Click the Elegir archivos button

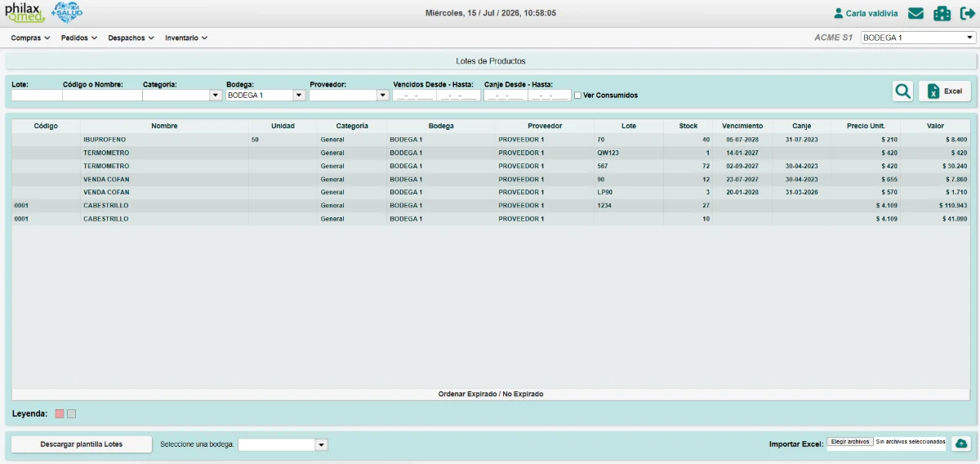(x=850, y=441)
